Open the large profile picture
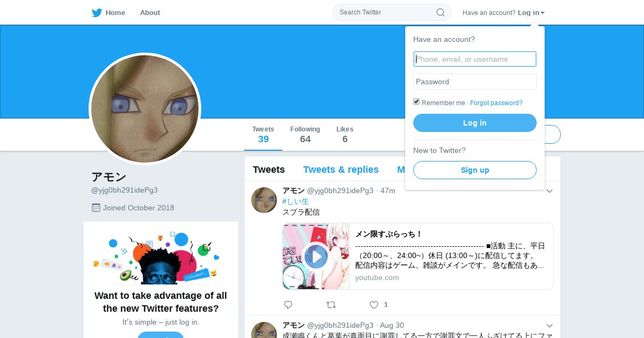The image size is (644, 338). pos(145,109)
